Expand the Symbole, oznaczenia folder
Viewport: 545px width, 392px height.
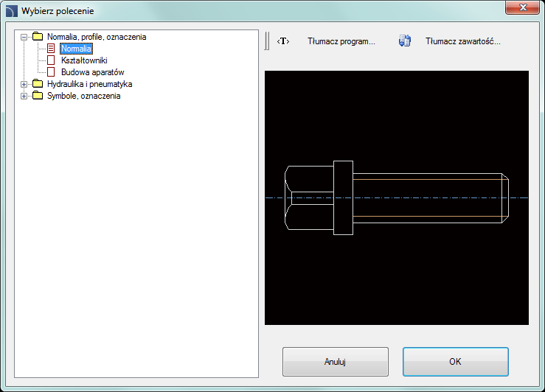point(24,96)
